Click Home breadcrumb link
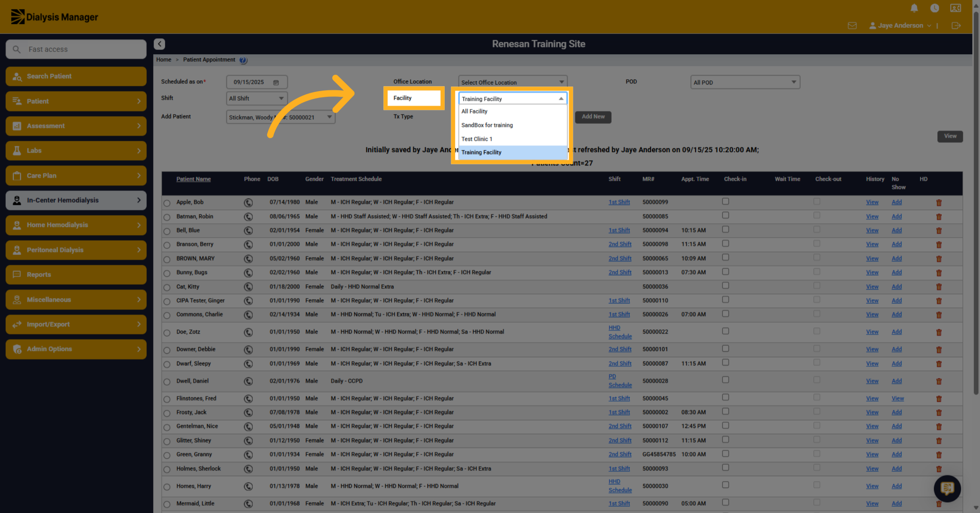 (163, 60)
